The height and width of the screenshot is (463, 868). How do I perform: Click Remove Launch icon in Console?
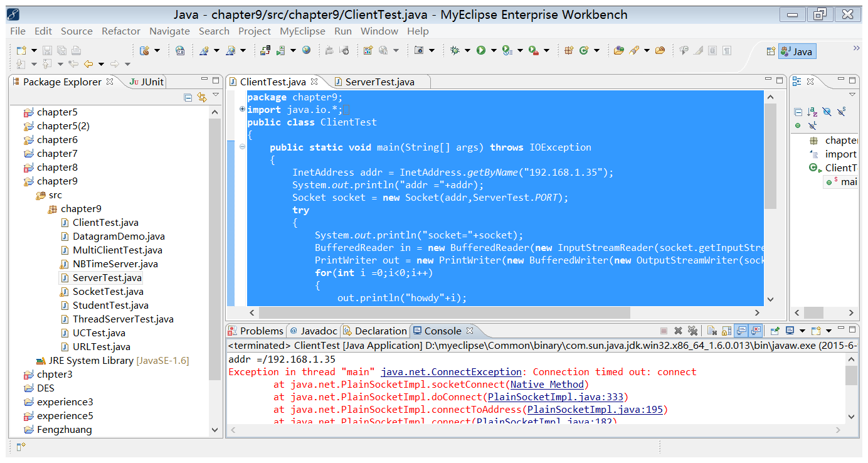pos(678,331)
